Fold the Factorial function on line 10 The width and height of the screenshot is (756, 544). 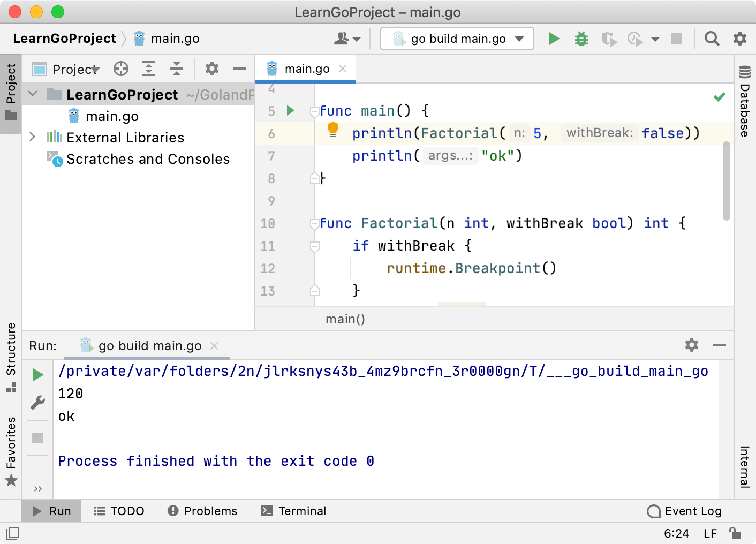click(x=315, y=224)
